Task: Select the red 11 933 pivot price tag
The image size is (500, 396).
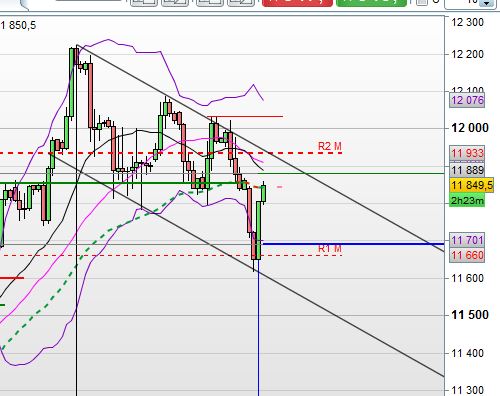Action: pos(467,153)
